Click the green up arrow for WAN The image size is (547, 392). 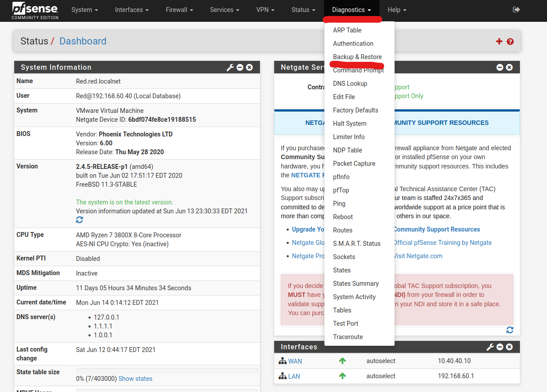coord(342,361)
